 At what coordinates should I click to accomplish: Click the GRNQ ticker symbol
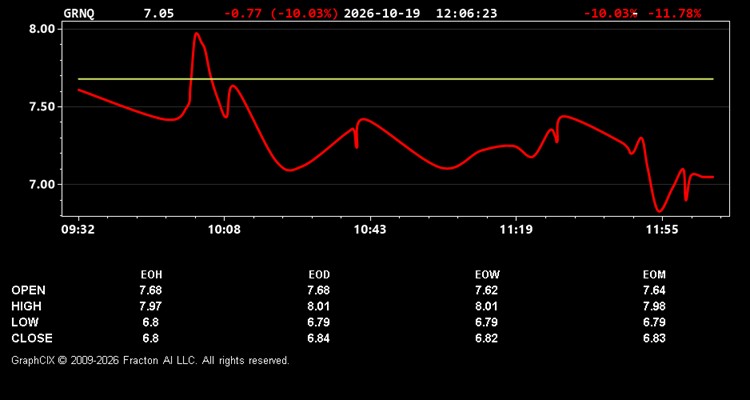point(79,13)
